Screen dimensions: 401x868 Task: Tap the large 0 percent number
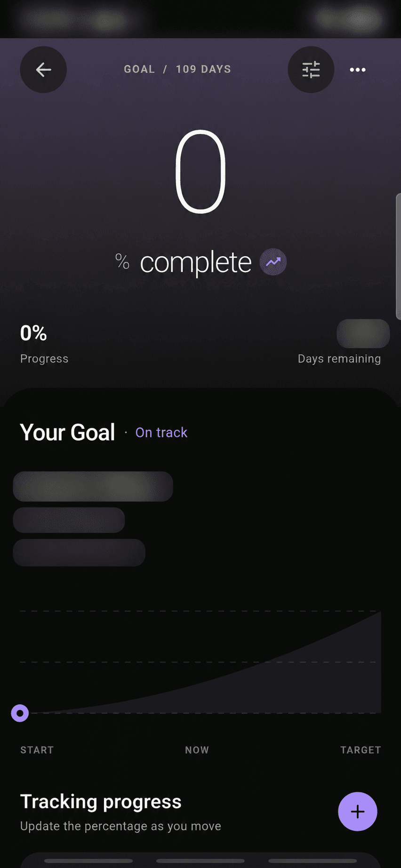click(x=201, y=172)
